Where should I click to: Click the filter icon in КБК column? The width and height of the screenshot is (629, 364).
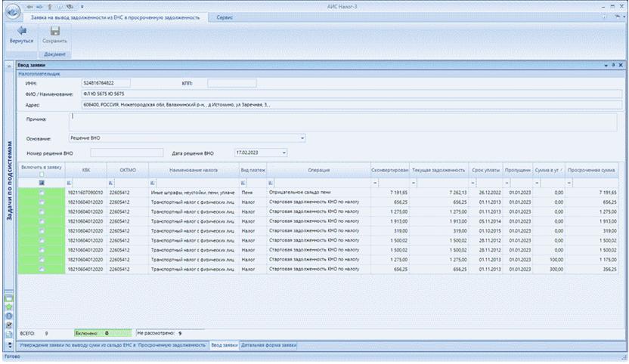coord(70,183)
